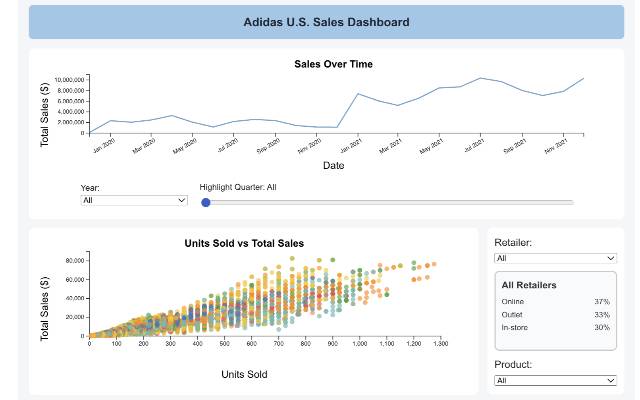Viewport: 640px width, 400px height.
Task: Open the Year dropdown
Action: pyautogui.click(x=134, y=200)
